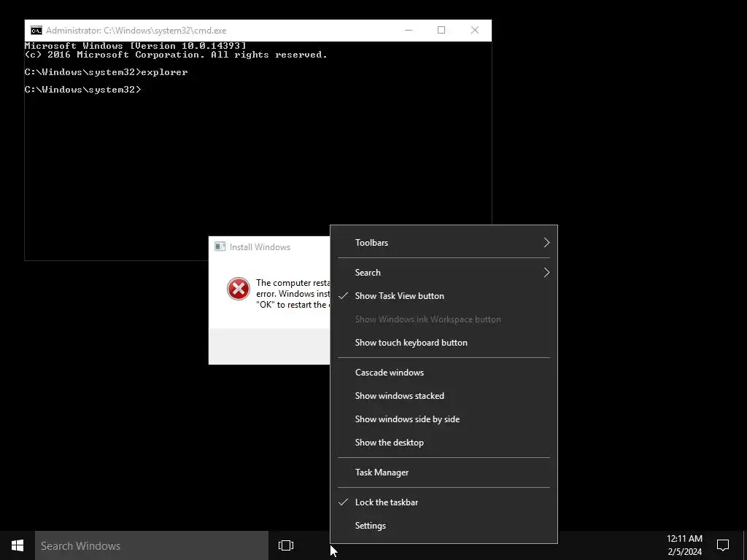Choose Show windows stacked
The width and height of the screenshot is (747, 560).
point(444,396)
